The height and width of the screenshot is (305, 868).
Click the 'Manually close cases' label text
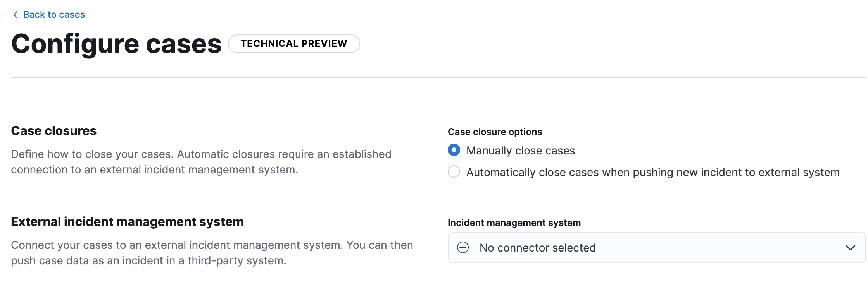tap(520, 151)
